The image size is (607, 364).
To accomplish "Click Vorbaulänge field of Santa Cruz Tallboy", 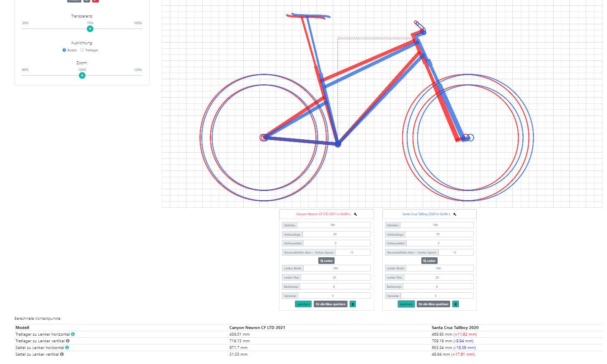I will click(x=439, y=234).
